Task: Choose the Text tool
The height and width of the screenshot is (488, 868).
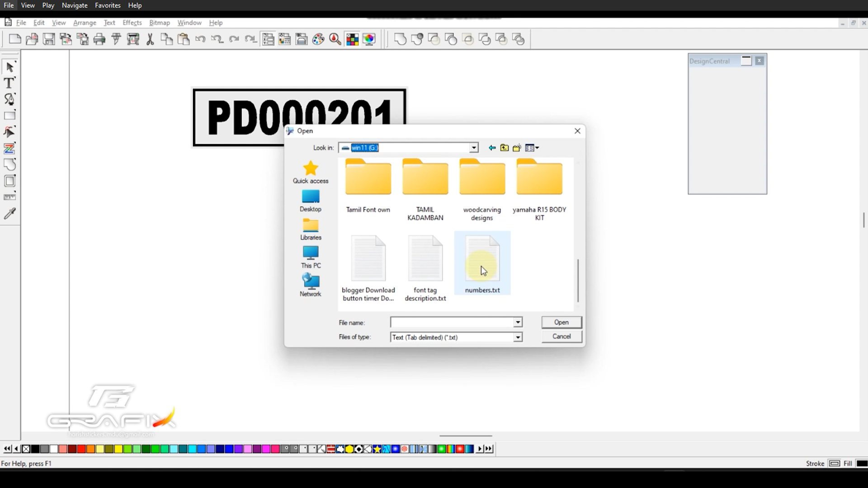Action: click(x=9, y=83)
